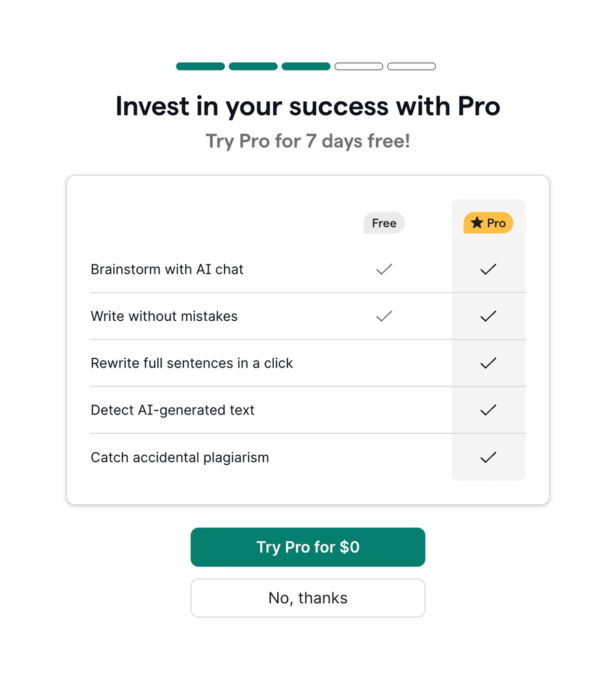This screenshot has width=616, height=680.
Task: Dismiss the offer via No, thanks
Action: click(x=307, y=597)
